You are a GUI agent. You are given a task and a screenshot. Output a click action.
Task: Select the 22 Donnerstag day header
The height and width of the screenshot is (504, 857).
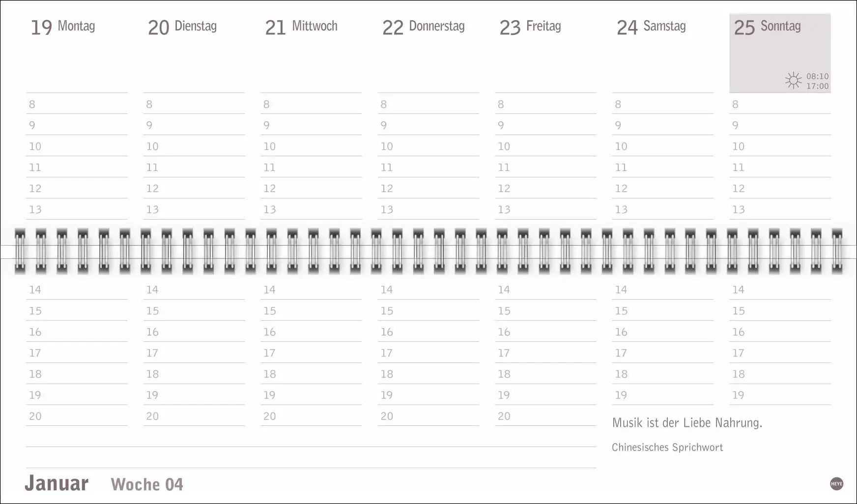coord(423,27)
